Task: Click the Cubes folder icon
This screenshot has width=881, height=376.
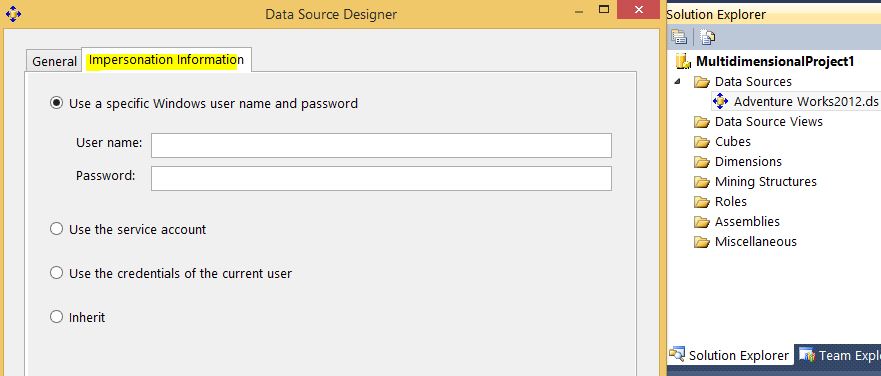Action: click(702, 142)
